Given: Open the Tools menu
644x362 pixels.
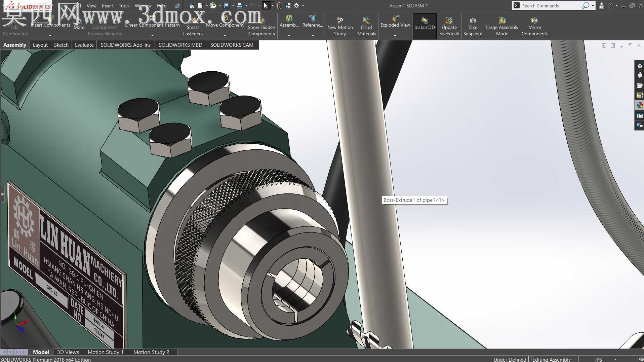Looking at the screenshot, I should coord(124,6).
